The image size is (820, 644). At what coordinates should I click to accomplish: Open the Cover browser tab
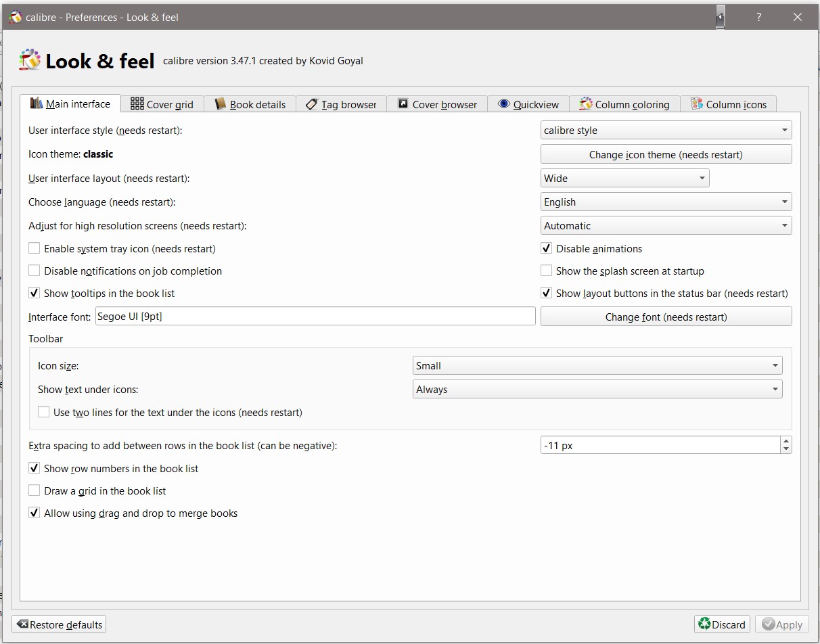click(x=437, y=104)
